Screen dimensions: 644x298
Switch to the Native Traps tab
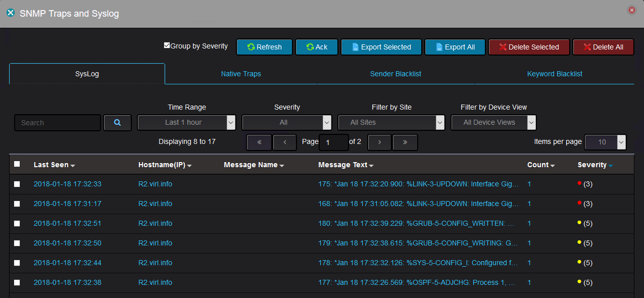[241, 74]
